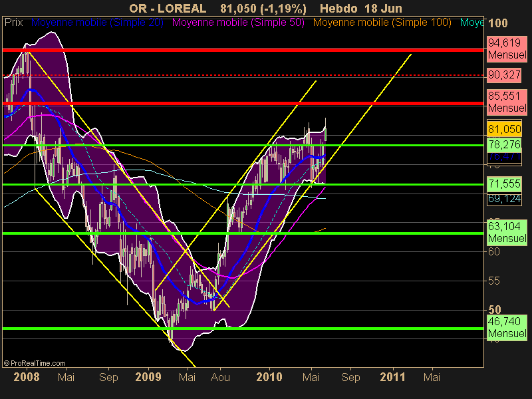This screenshot has height=399, width=532.
Task: Click the "46,740 Mensuel" support price label
Action: 507,327
